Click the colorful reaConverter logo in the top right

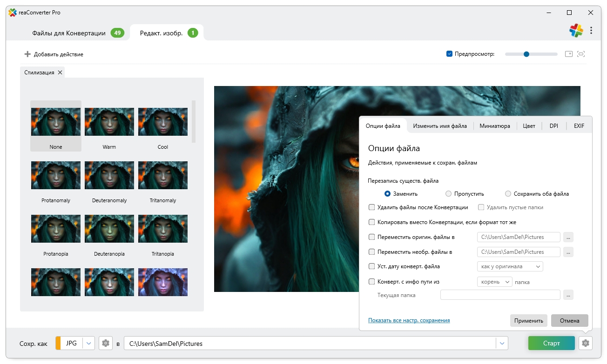click(576, 31)
